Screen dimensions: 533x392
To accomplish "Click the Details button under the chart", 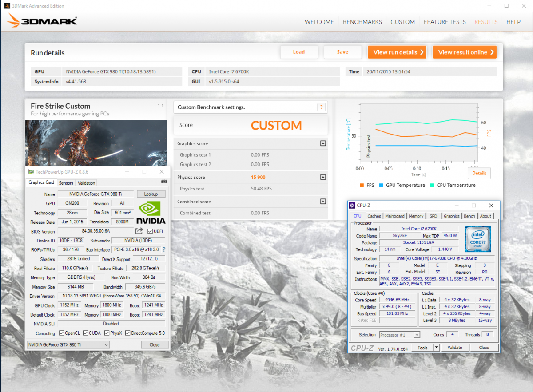I will pyautogui.click(x=479, y=173).
